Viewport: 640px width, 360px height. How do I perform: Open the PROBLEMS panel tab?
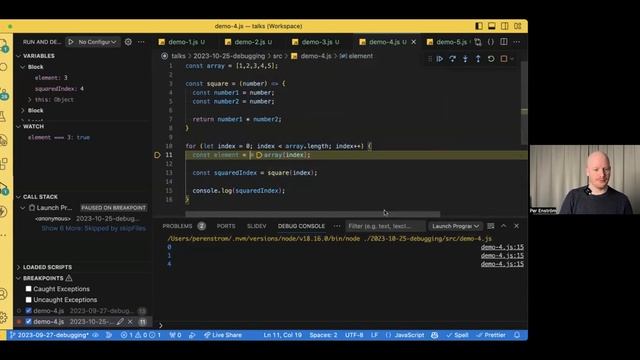click(x=177, y=226)
